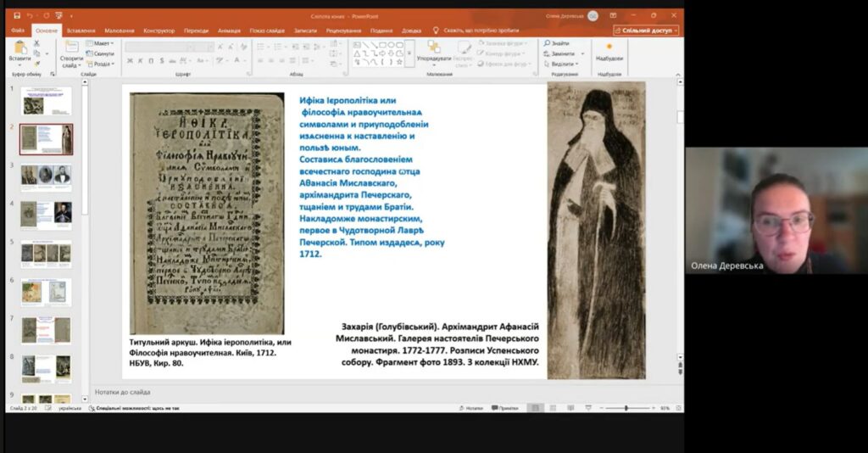Open the Розділ section dropdown
The width and height of the screenshot is (868, 453).
[x=100, y=64]
